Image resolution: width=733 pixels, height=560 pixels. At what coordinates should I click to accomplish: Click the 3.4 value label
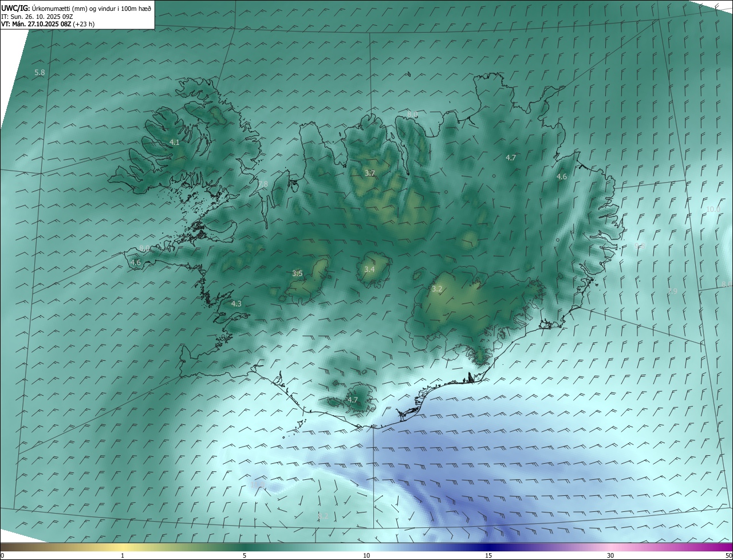369,270
